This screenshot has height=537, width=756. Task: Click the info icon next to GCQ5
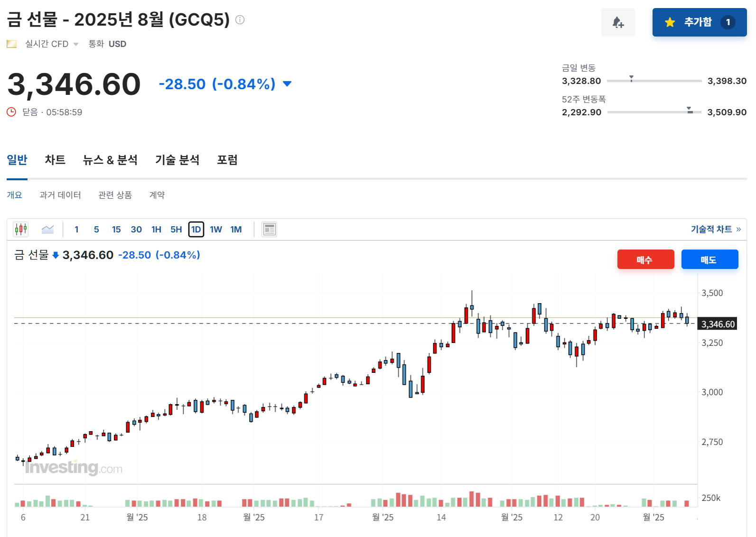click(x=240, y=20)
